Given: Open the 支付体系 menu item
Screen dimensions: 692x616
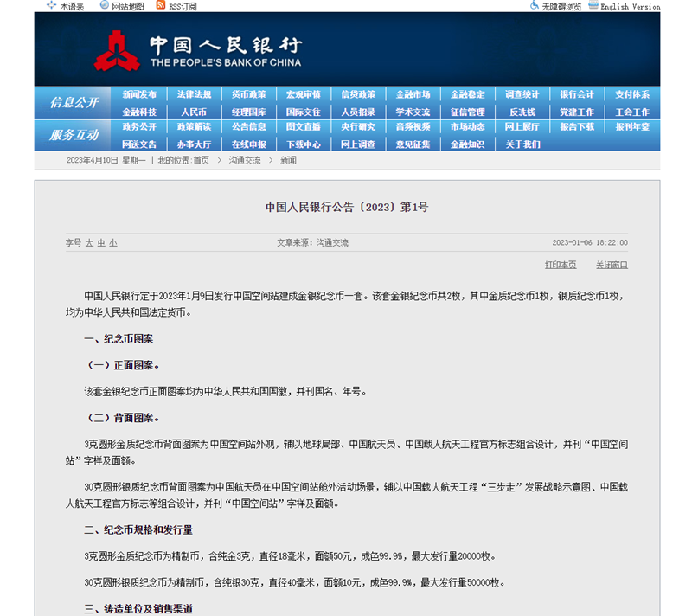Looking at the screenshot, I should point(632,94).
